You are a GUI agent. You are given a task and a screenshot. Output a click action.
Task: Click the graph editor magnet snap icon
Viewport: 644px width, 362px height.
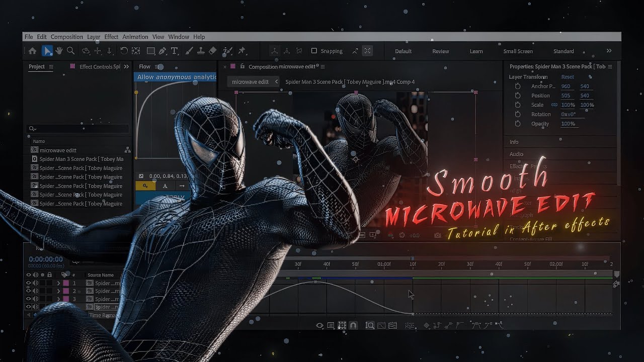point(354,325)
